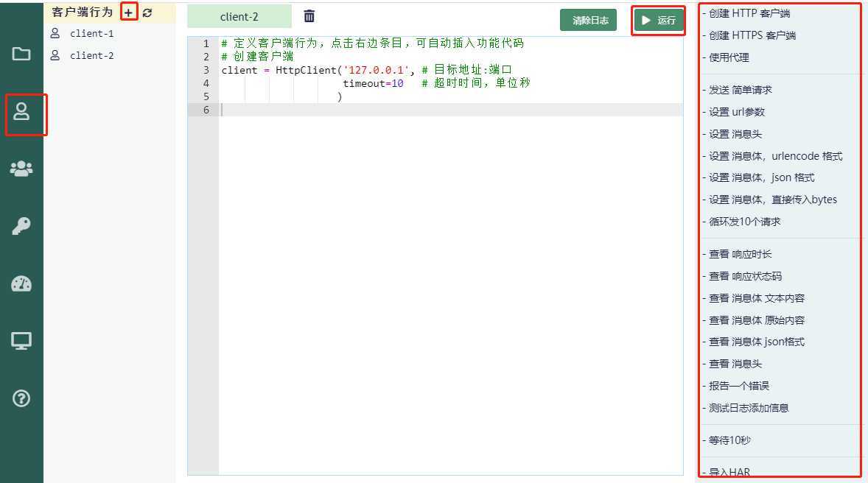Screen dimensions: 868x483
Task: Open the monitor screen sidebar icon
Action: coord(21,341)
